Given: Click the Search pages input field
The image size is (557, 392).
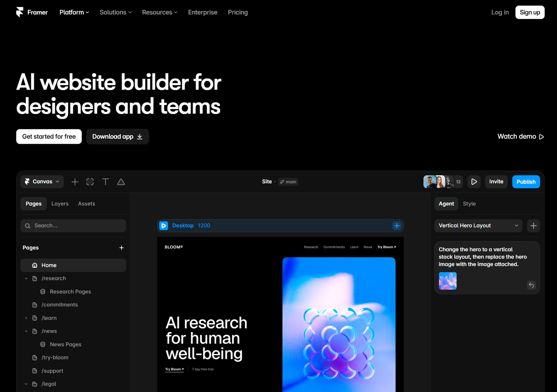Looking at the screenshot, I should [73, 226].
